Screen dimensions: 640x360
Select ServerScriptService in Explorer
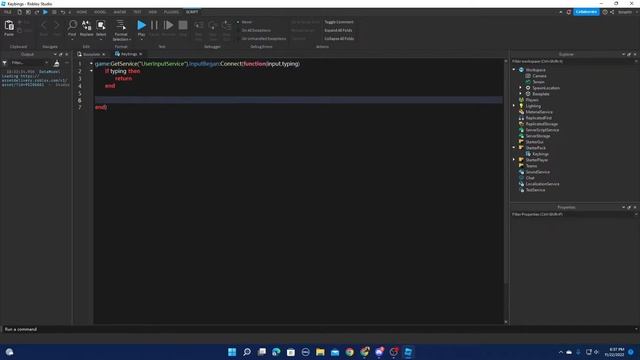pos(542,130)
